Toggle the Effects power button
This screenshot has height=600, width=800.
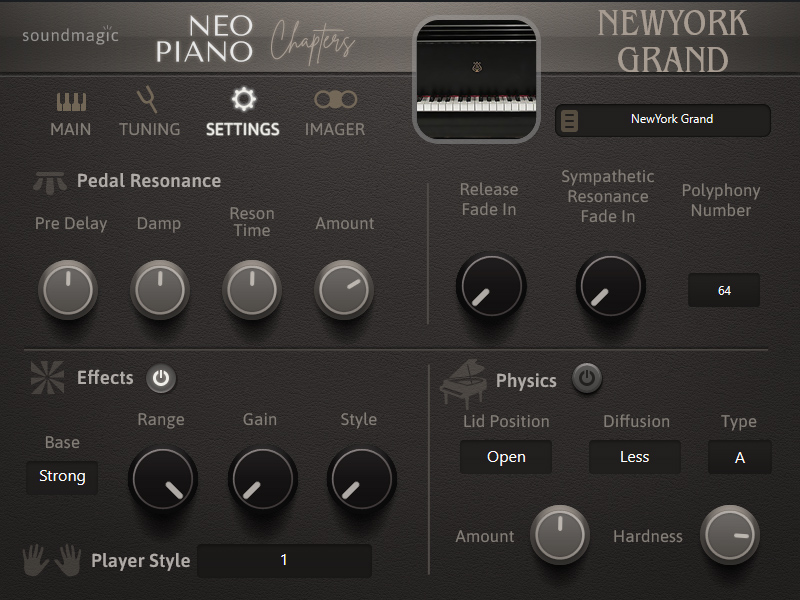click(x=161, y=379)
